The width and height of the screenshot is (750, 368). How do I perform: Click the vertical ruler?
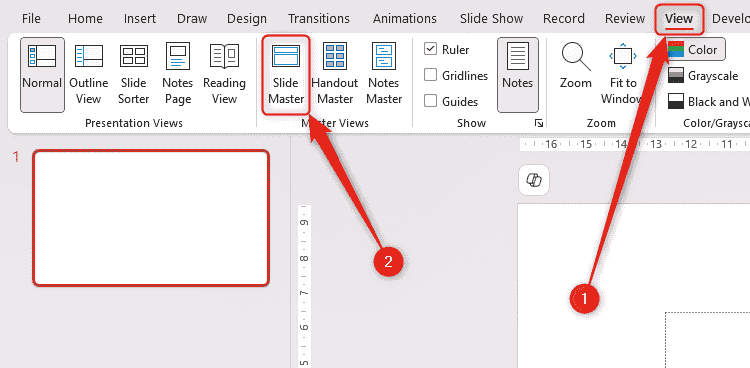[305, 286]
